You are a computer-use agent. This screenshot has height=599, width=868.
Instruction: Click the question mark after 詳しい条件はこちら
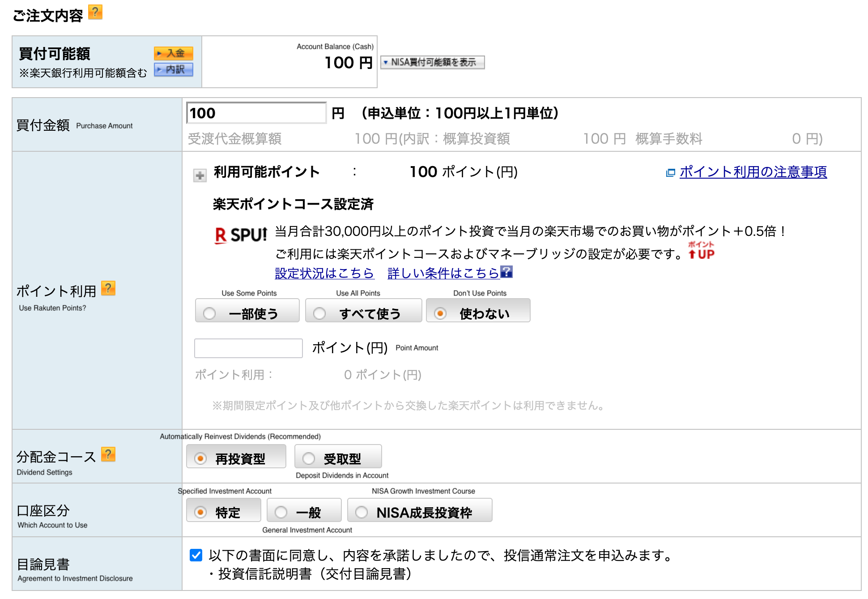(507, 273)
